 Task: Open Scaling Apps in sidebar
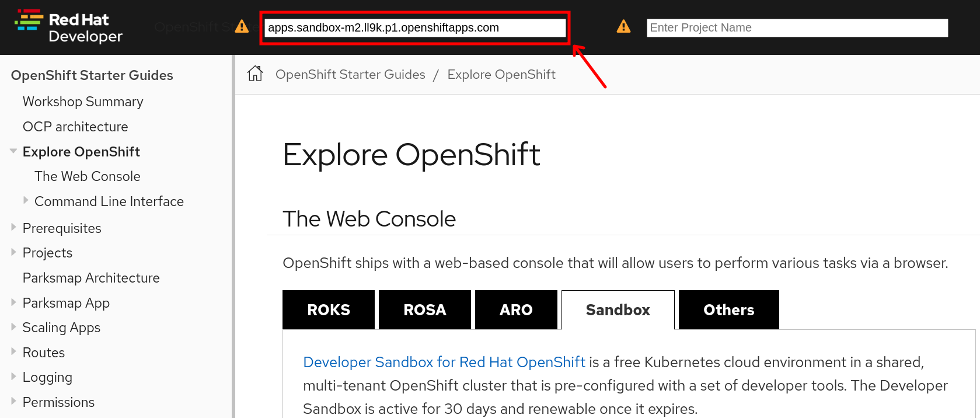(x=61, y=328)
